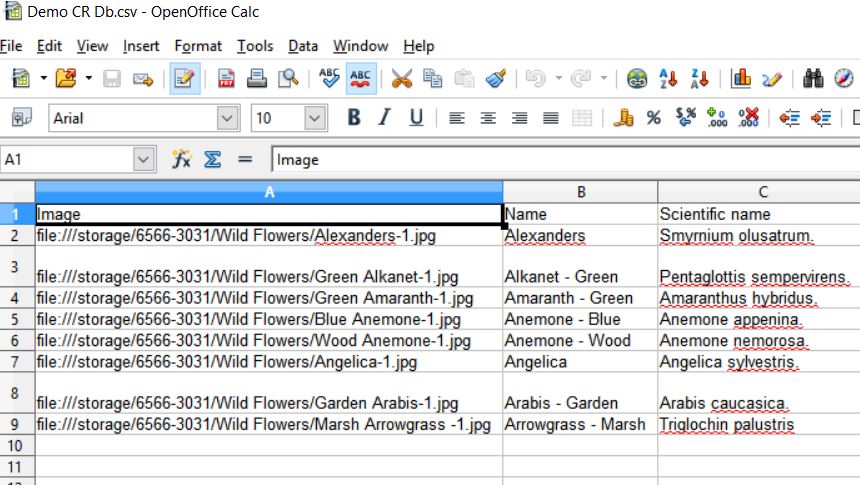
Task: Apply Standard number format icon
Action: [x=686, y=117]
